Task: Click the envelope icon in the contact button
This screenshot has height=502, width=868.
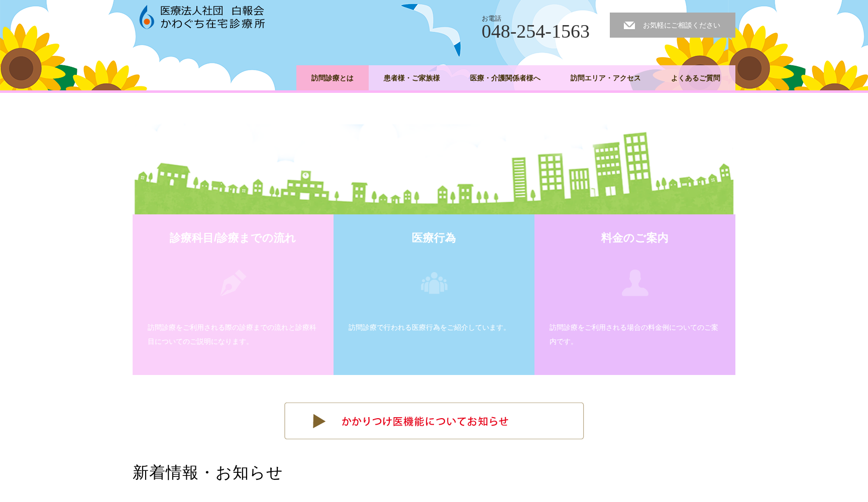Action: click(629, 26)
